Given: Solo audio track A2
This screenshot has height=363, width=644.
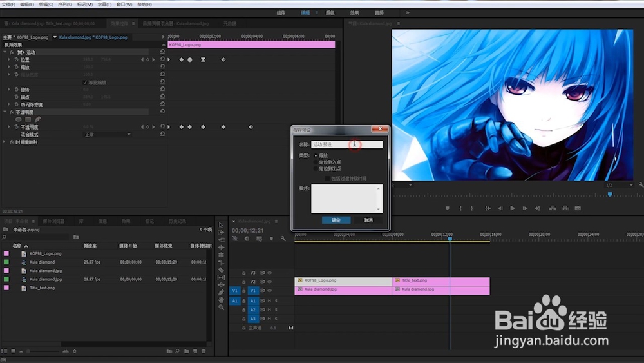Looking at the screenshot, I should [276, 309].
